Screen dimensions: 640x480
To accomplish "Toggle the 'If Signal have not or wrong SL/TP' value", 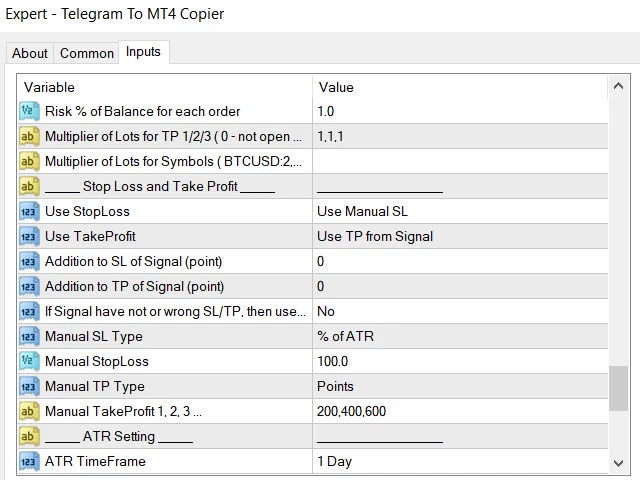I will click(x=460, y=311).
